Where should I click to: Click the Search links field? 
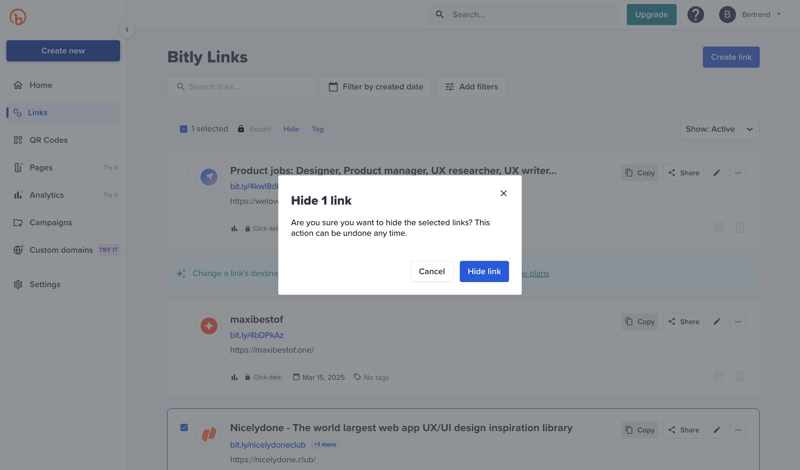(241, 87)
